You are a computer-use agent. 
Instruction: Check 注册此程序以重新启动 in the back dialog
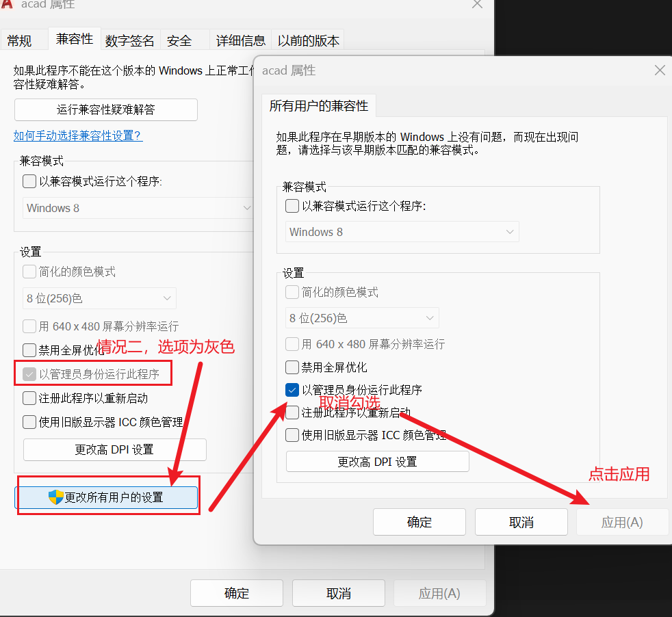pyautogui.click(x=29, y=398)
